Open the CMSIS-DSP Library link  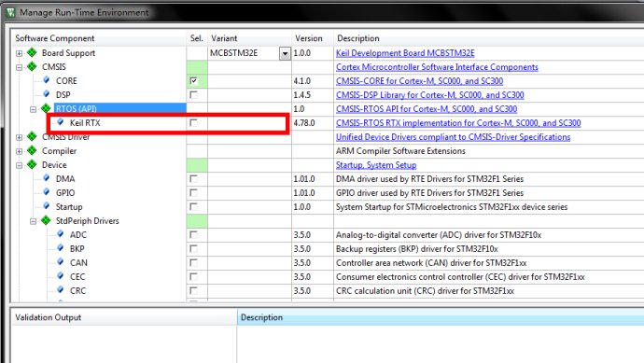tap(430, 95)
